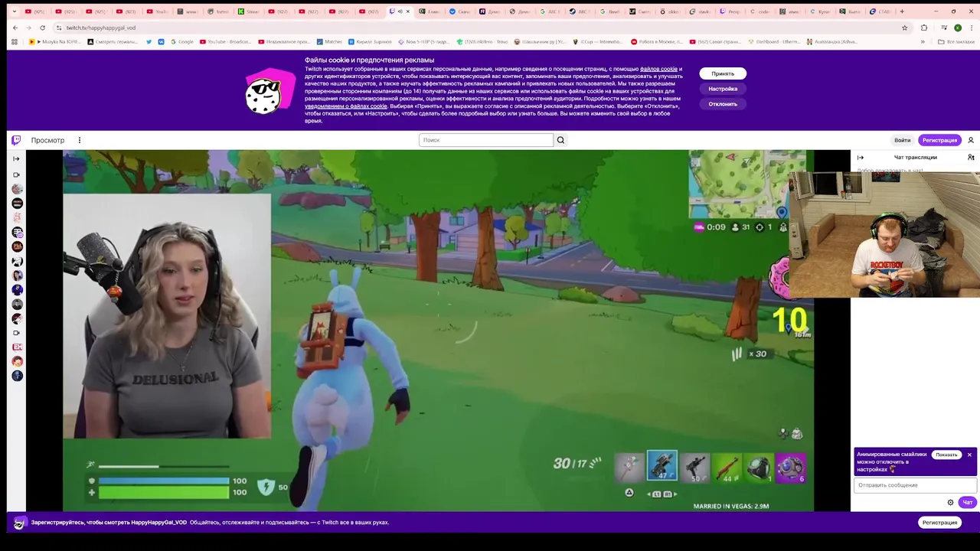Open cookie Настройка button
Screen dimensions: 980x551
[723, 89]
